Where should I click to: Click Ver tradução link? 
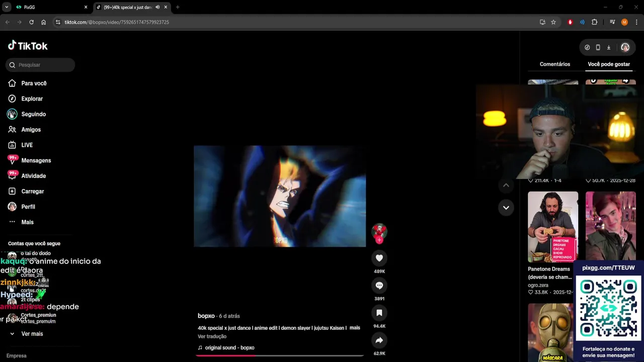coord(212,336)
